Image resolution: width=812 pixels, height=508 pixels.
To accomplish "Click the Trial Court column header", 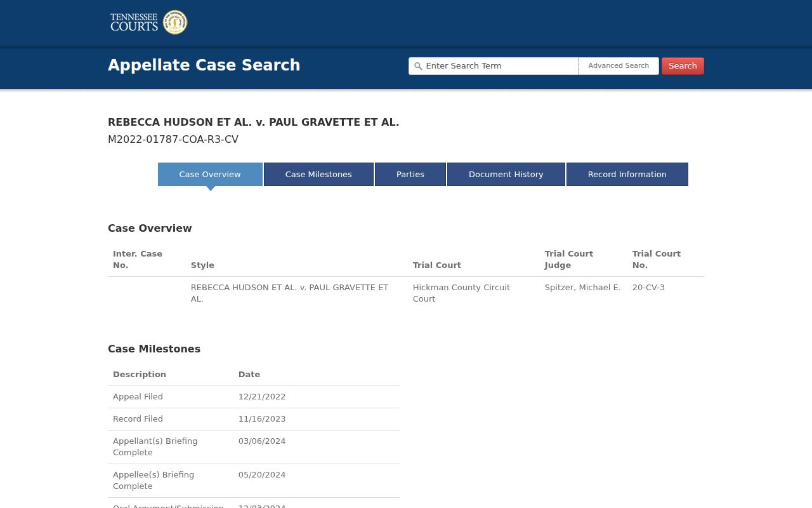I will [437, 265].
